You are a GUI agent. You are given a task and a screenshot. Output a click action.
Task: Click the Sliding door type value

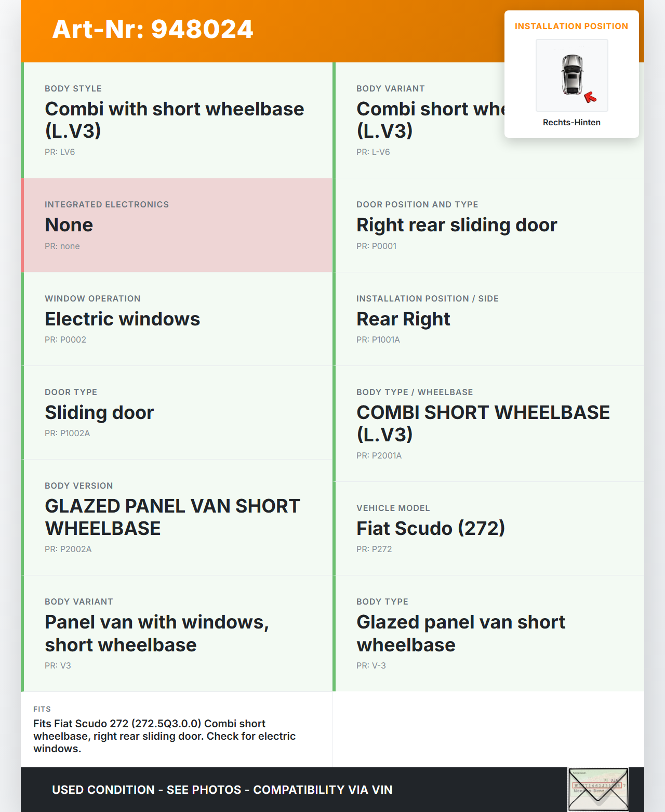click(x=99, y=413)
